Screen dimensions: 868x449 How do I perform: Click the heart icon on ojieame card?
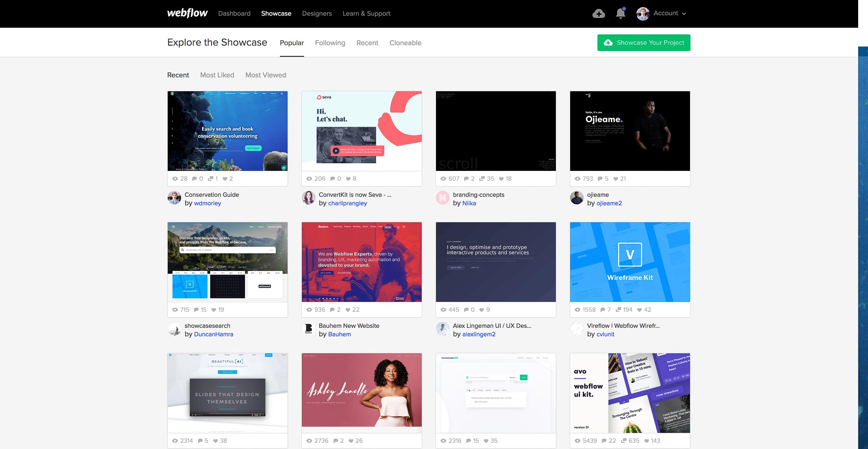[615, 179]
